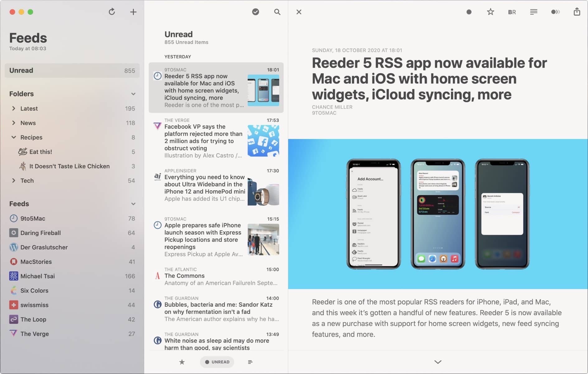Click the AppleInsider 'ai' source icon
588x374 pixels.
pos(158,176)
